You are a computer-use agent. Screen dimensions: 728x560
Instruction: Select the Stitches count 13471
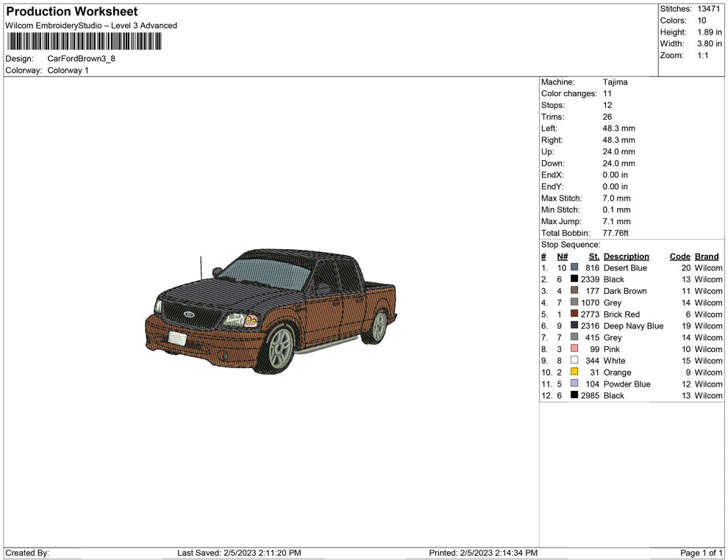(x=709, y=9)
